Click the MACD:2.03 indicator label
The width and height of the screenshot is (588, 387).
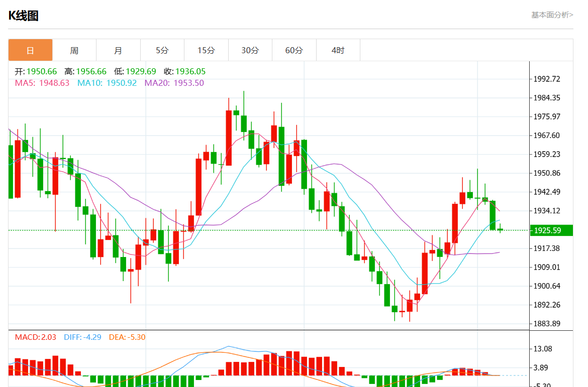tap(36, 337)
